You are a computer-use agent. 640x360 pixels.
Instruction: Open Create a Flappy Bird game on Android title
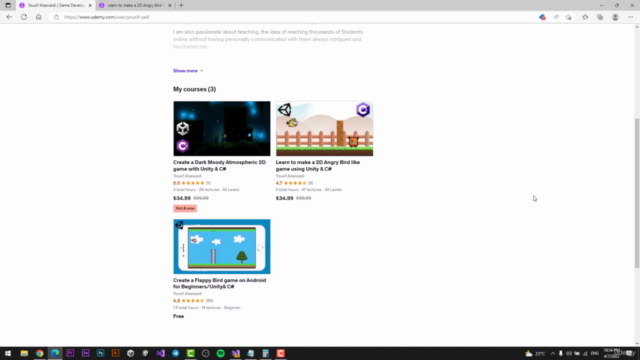point(219,283)
